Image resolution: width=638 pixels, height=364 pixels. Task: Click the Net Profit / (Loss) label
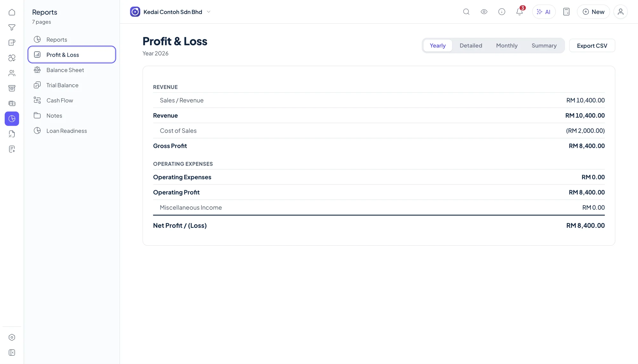point(180,225)
